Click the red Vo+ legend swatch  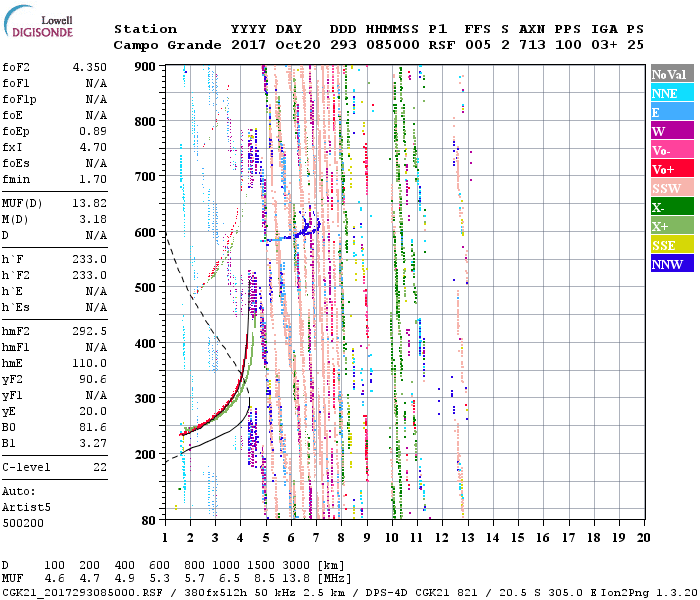click(x=669, y=169)
